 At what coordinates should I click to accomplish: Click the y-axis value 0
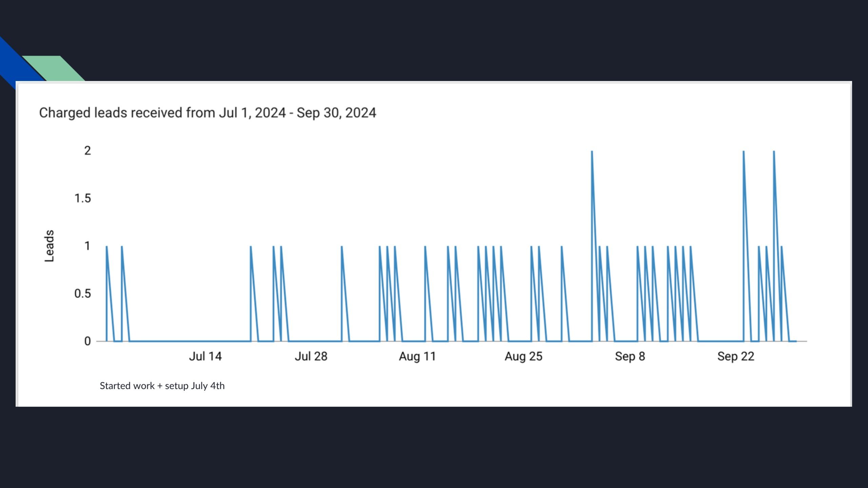(x=87, y=341)
